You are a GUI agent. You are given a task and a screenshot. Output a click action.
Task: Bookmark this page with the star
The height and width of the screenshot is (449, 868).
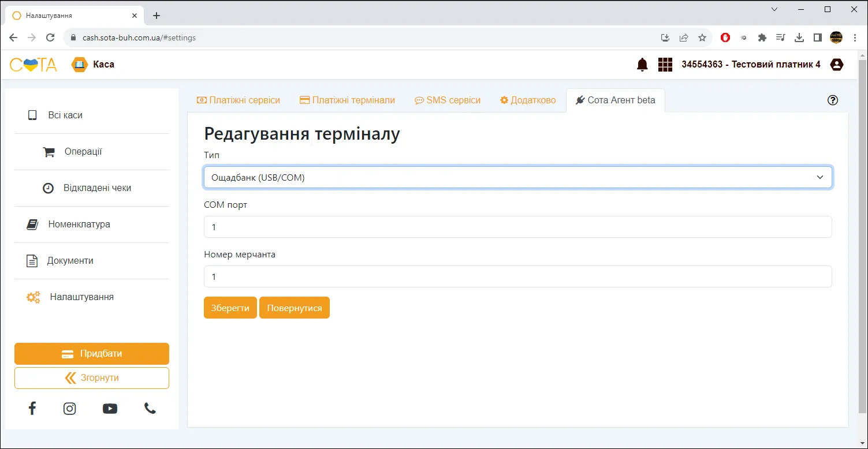pos(702,38)
